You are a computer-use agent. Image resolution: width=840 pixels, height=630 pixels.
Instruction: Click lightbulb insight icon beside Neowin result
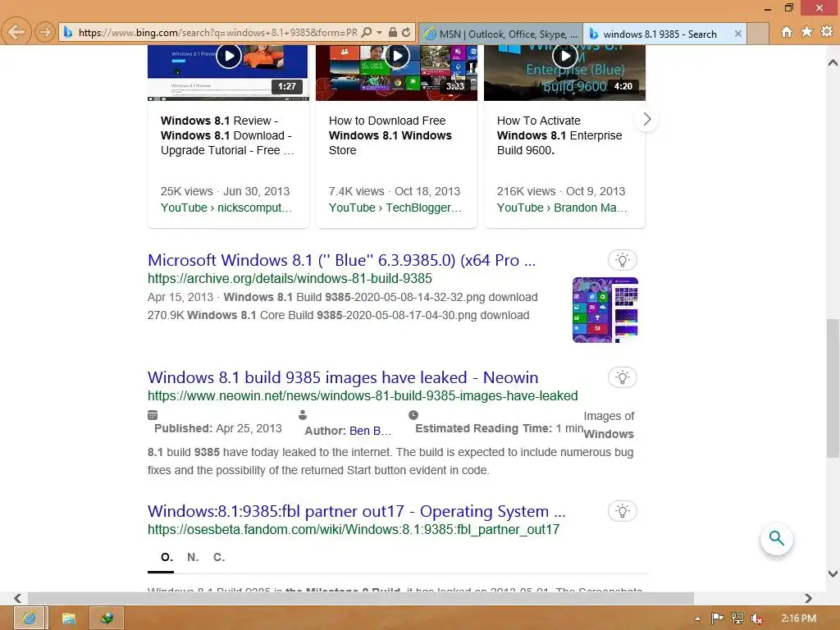pos(622,377)
